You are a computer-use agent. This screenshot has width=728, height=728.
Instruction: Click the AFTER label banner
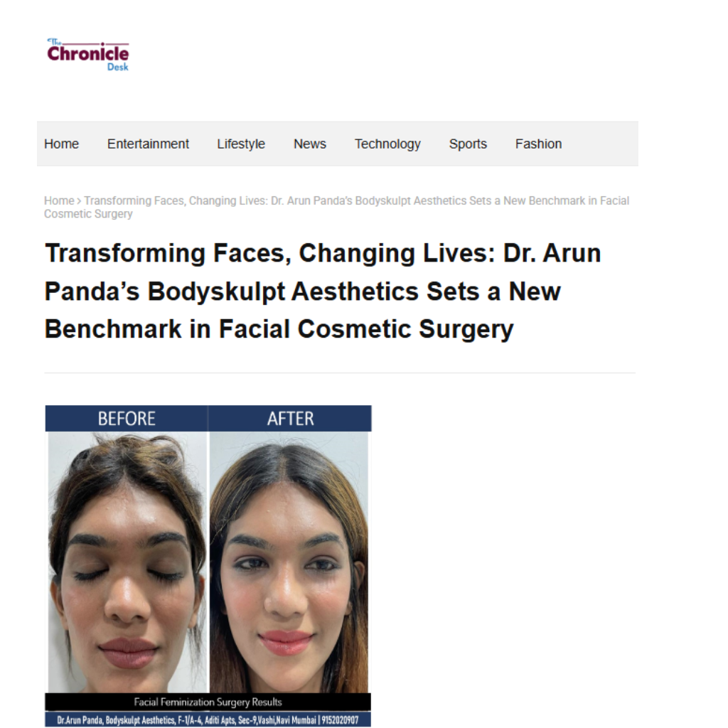click(x=290, y=418)
